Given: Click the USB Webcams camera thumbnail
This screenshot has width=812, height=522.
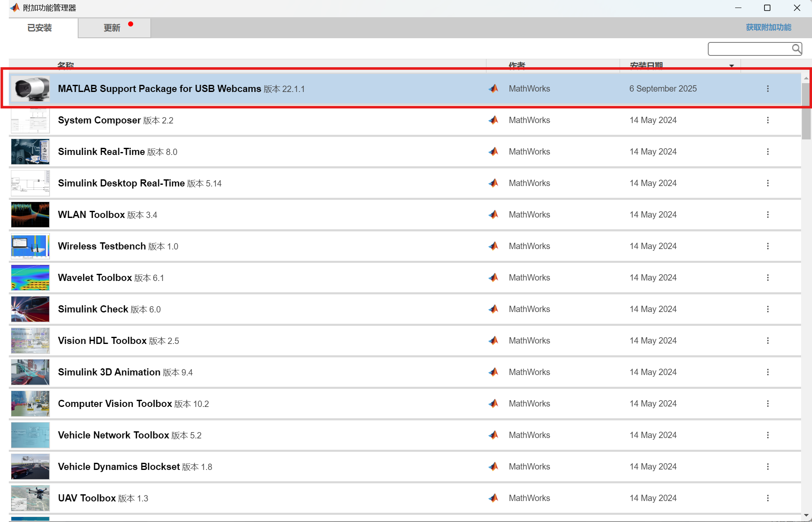Looking at the screenshot, I should [x=30, y=89].
